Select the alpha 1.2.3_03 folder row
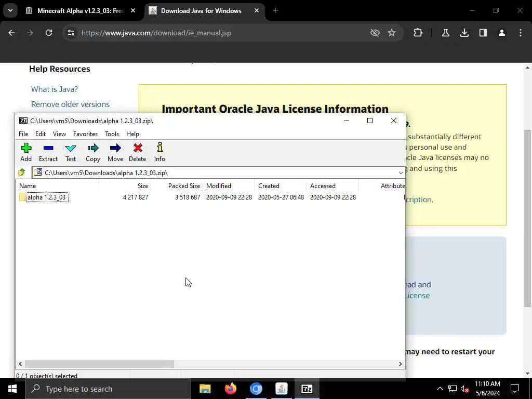Screen dimensions: 532x399 tap(210, 197)
